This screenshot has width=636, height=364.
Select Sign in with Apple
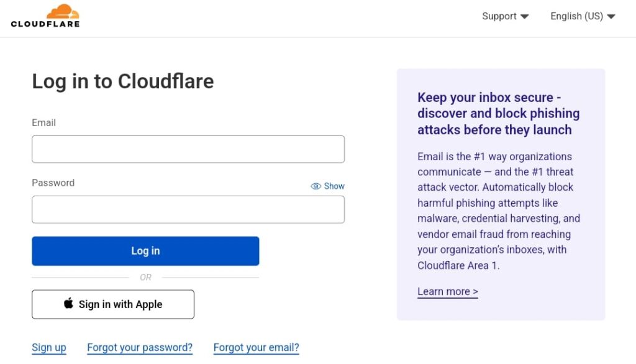[112, 304]
